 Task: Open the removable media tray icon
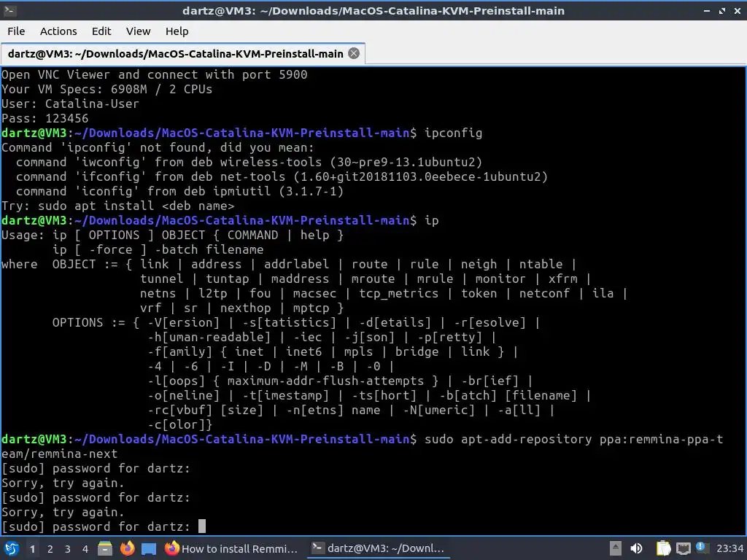(x=616, y=548)
